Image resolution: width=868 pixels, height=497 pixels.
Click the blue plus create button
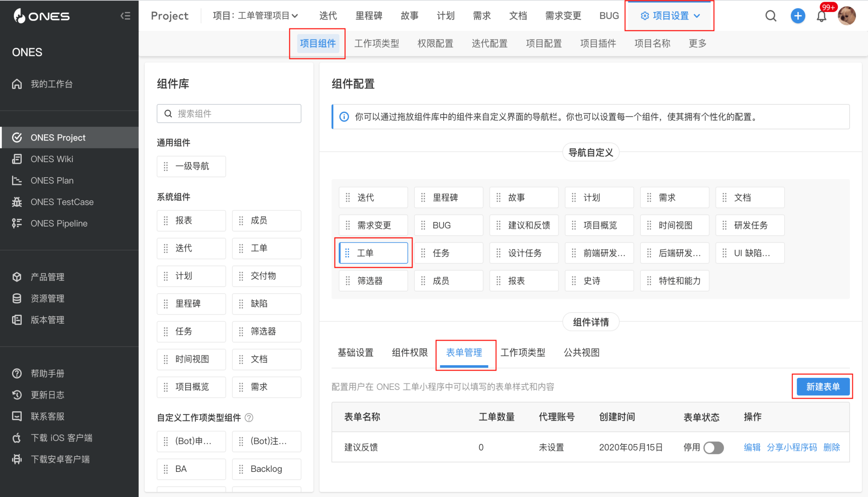[797, 16]
